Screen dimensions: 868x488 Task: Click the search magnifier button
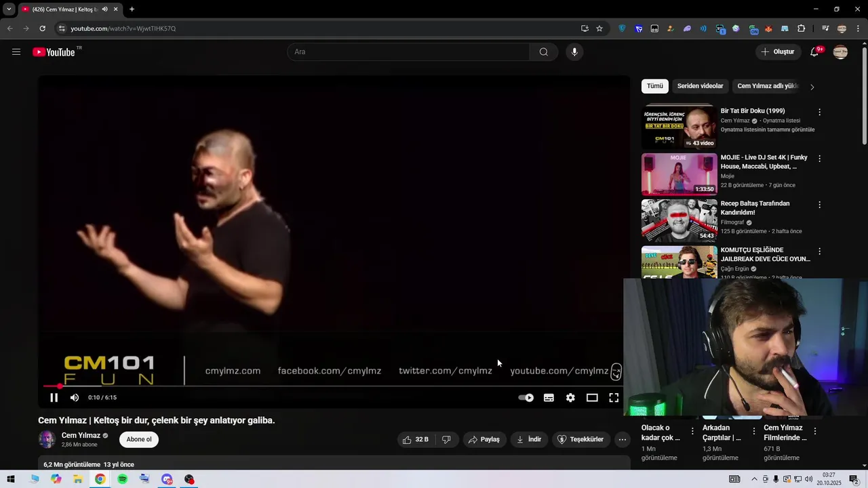tap(544, 52)
